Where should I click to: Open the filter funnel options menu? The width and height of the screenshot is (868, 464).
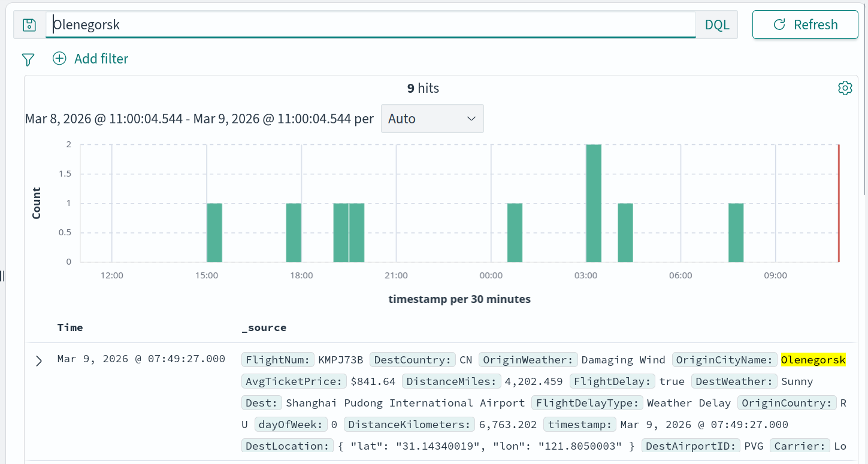[28, 59]
